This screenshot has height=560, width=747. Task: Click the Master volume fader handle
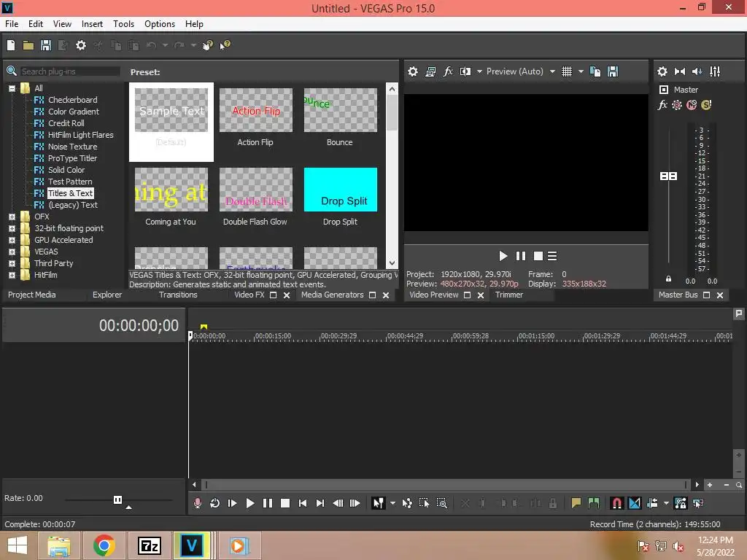tap(668, 176)
